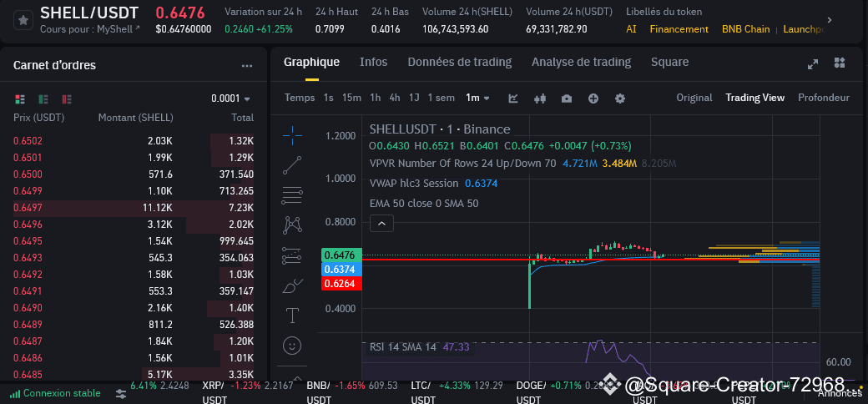The image size is (868, 404).
Task: Click the VWAP hlc3 Session indicator label
Action: tap(414, 184)
